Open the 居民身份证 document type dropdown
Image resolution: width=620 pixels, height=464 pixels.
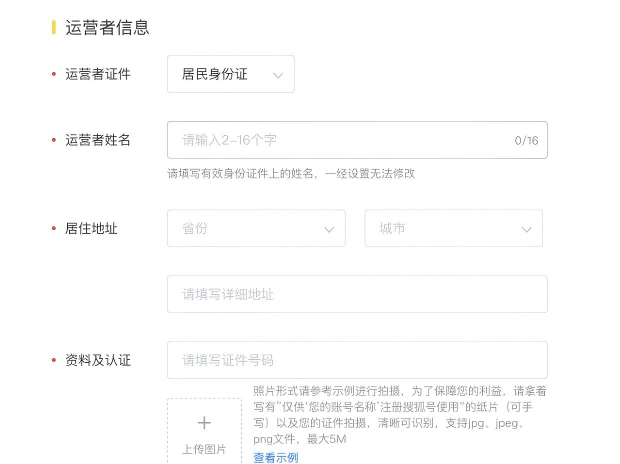point(230,74)
